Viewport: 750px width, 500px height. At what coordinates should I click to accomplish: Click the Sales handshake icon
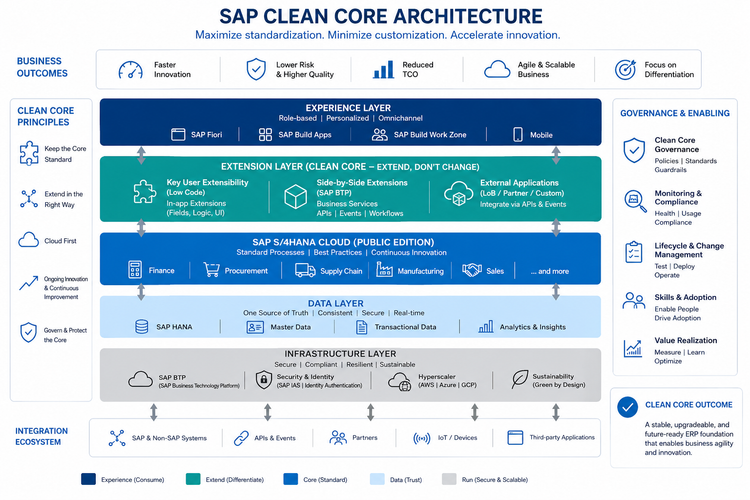point(472,270)
